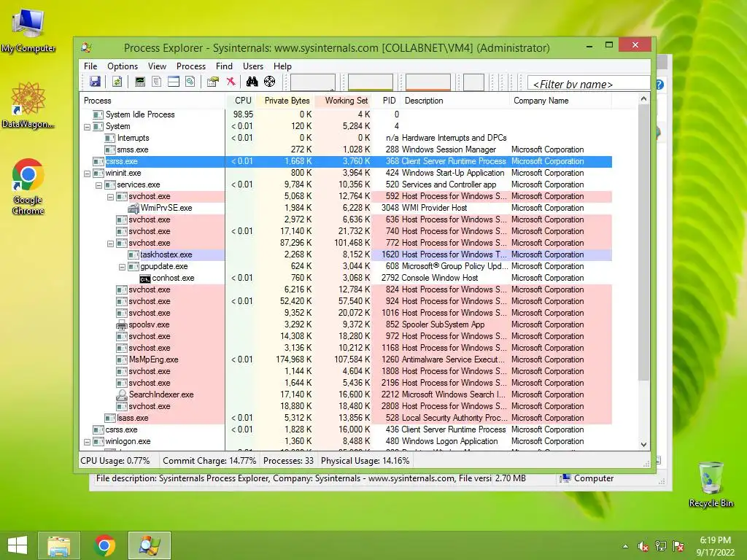Click the red X Kill Process icon

[x=231, y=82]
